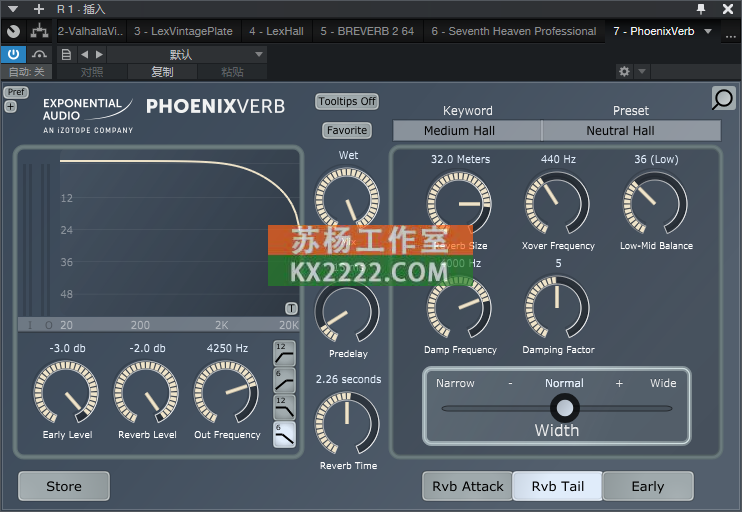The image size is (742, 512).
Task: Click the T icon on the frequency graph
Action: [x=291, y=309]
